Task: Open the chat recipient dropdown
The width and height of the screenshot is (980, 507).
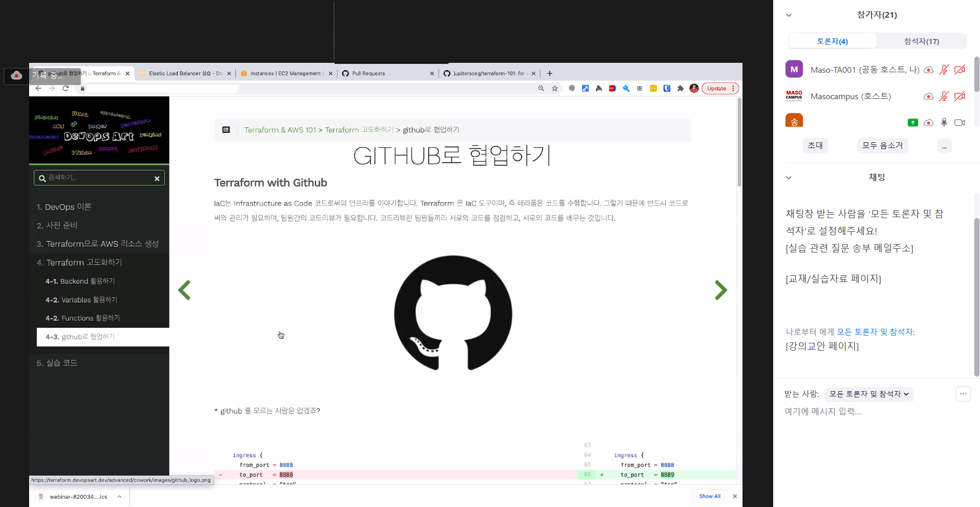Action: pos(869,394)
